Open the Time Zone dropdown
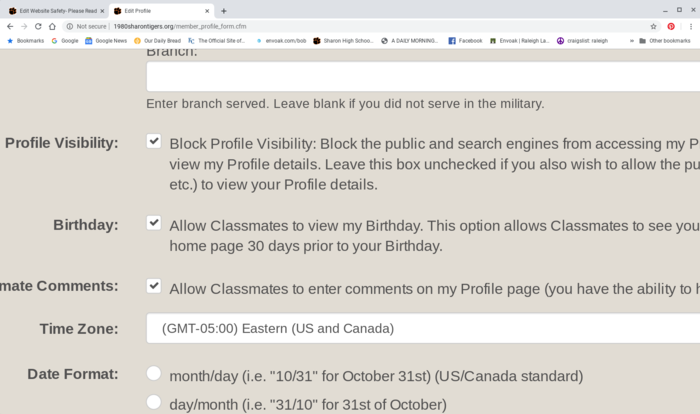Viewport: 700px width, 414px height. pos(423,328)
